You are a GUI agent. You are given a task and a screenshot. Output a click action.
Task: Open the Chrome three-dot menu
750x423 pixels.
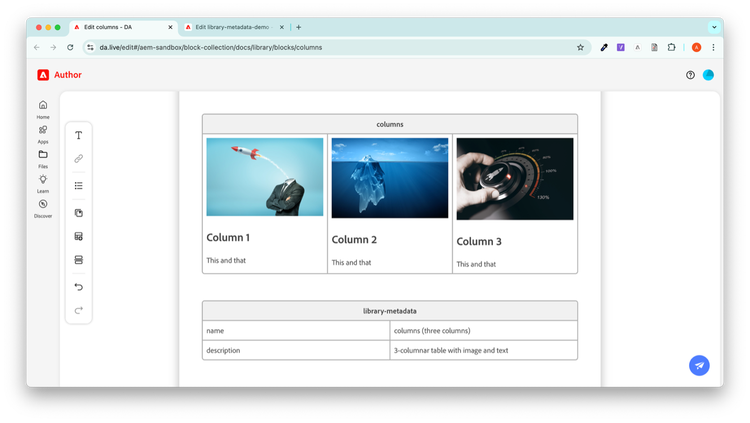pos(714,47)
